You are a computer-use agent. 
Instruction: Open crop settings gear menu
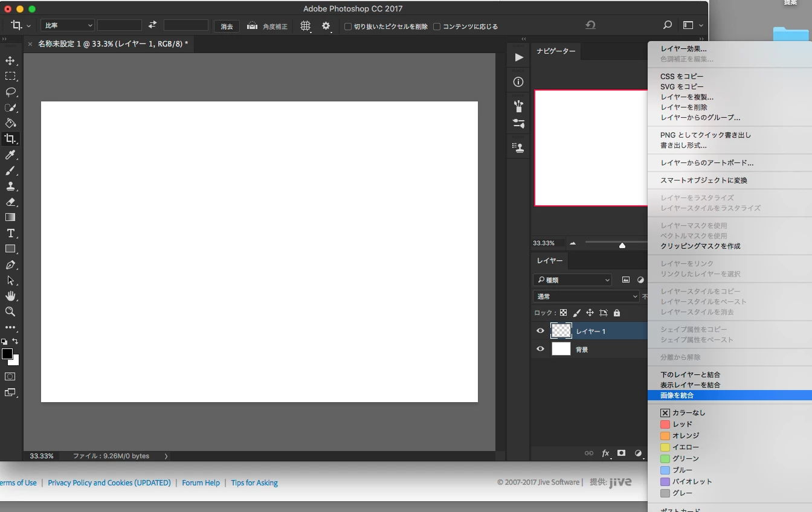tap(327, 26)
